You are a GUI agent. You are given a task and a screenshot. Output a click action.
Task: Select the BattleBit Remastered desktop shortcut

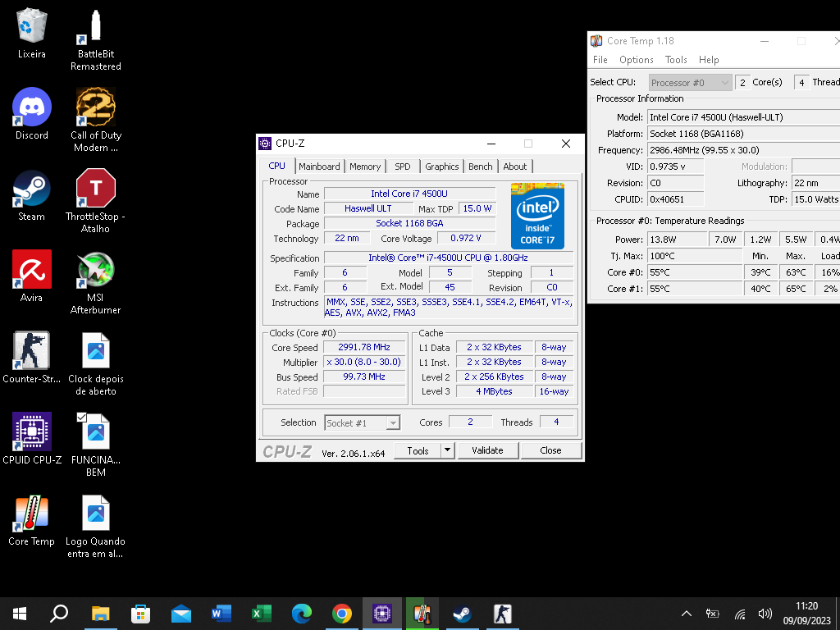[95, 40]
